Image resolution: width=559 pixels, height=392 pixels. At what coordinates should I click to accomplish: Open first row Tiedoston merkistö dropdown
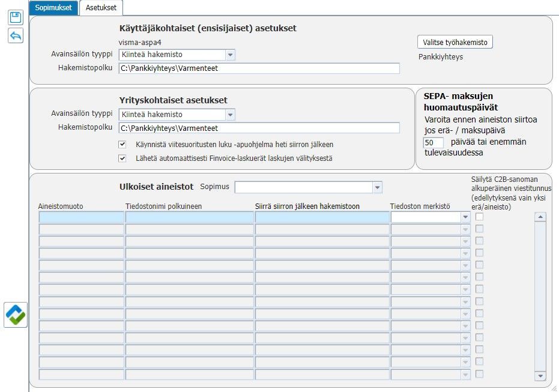pos(465,217)
